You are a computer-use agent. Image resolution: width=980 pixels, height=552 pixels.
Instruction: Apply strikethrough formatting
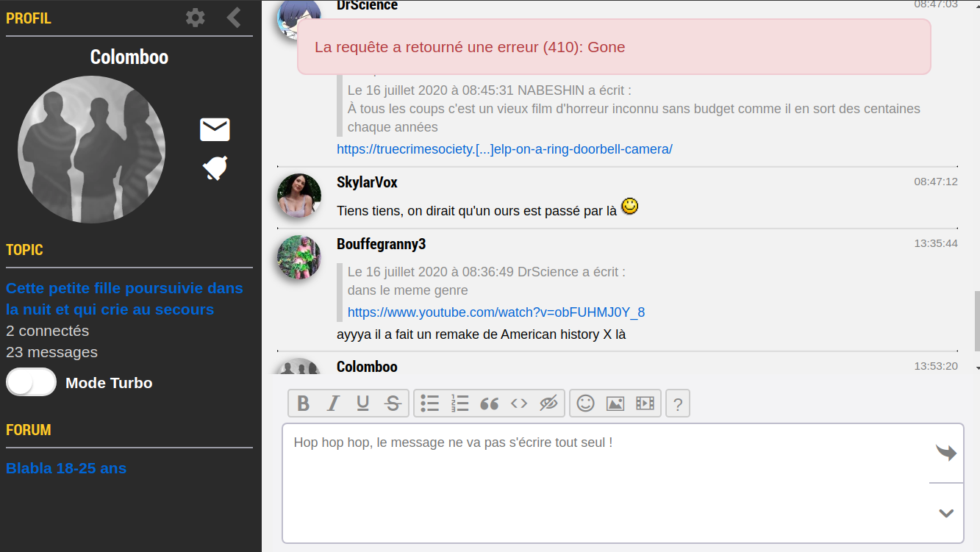coord(393,404)
